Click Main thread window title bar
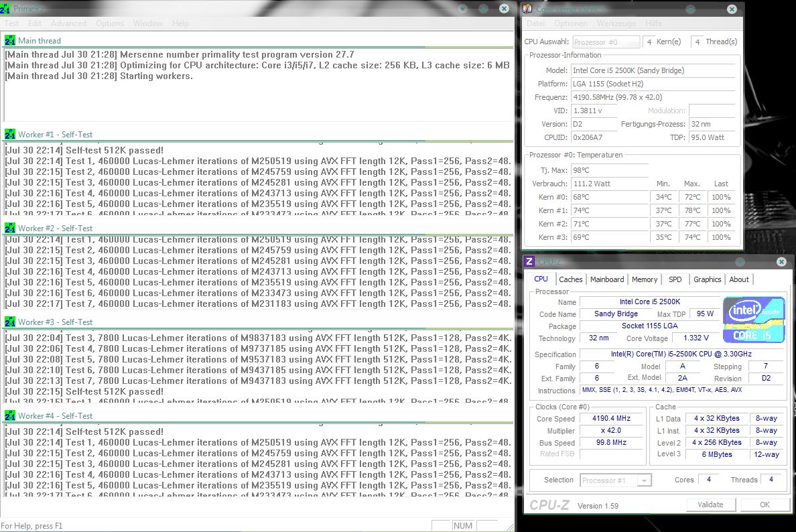The width and height of the screenshot is (796, 532). [259, 41]
